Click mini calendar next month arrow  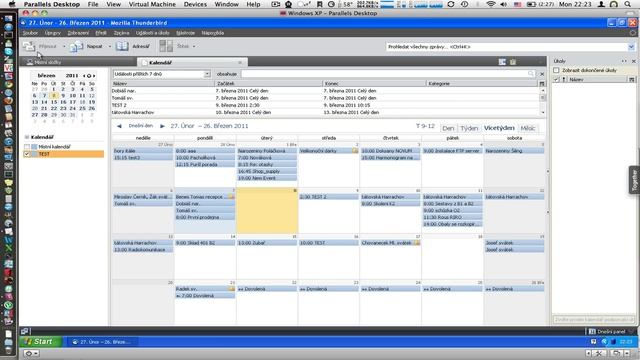pyautogui.click(x=94, y=76)
